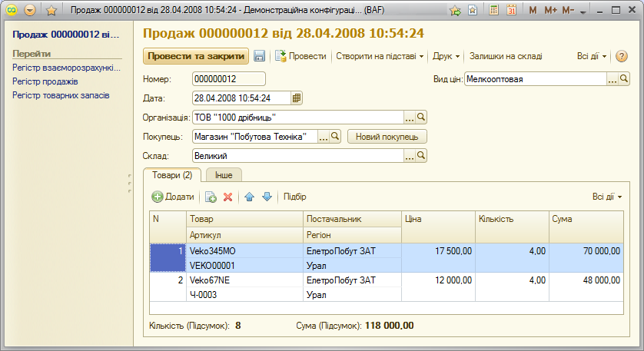The width and height of the screenshot is (644, 351).
Task: Open the title bar calendar icon
Action: coord(511,10)
